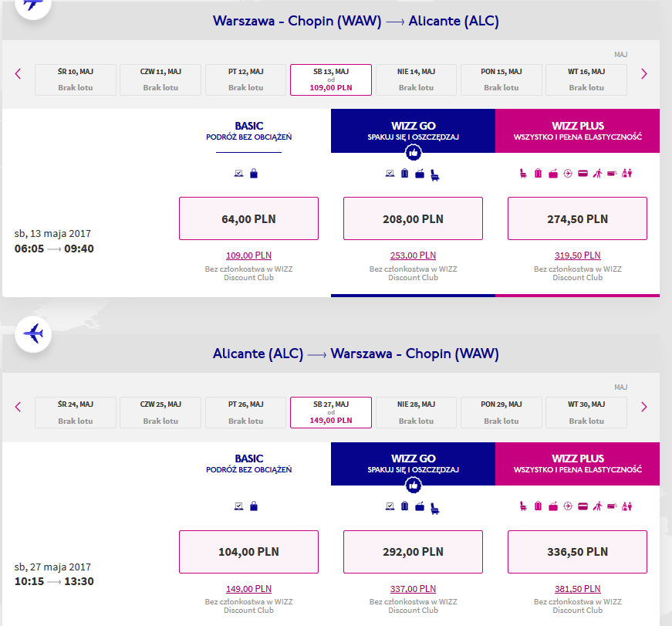The image size is (672, 626).
Task: Click seat selection icon under return WIZZ GO
Action: (434, 508)
